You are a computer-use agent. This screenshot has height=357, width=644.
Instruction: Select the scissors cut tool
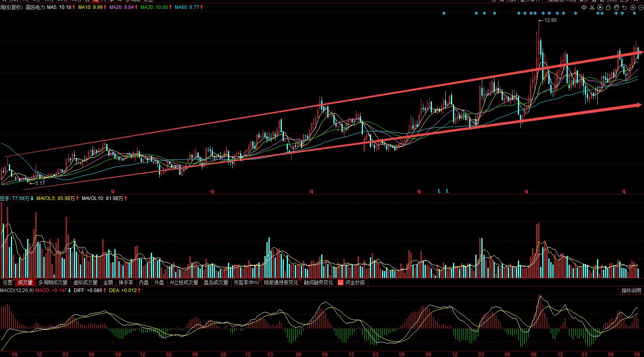[592, 7]
